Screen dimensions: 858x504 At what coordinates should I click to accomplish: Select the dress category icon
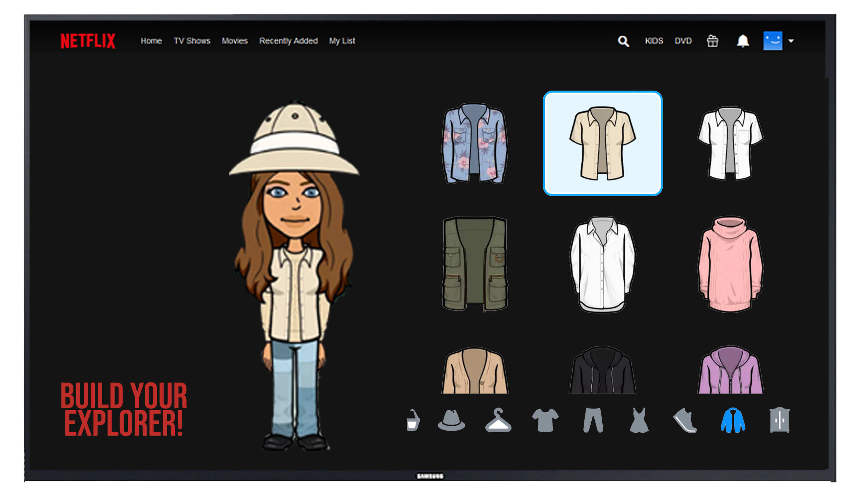pos(639,421)
